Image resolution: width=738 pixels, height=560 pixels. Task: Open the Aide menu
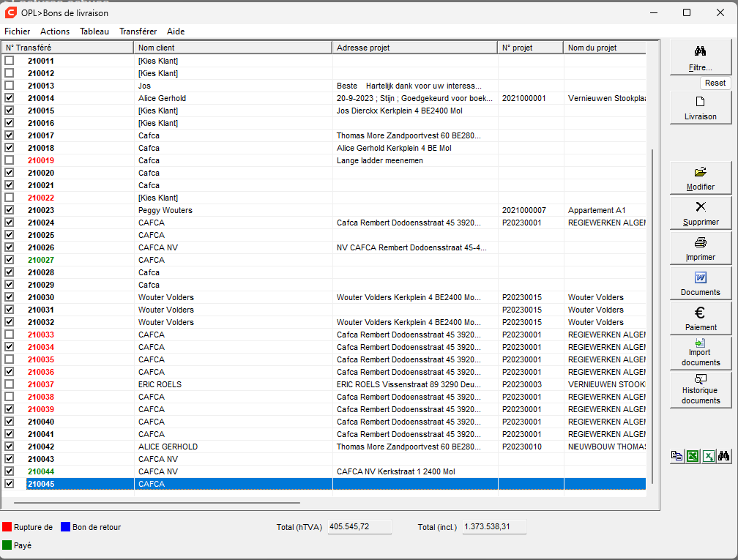point(176,31)
